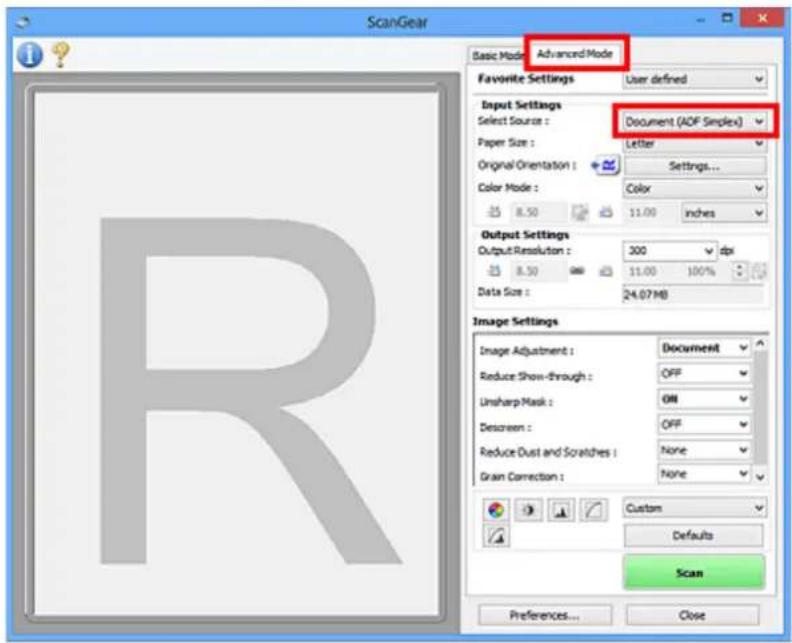Open the Final Review tool
Image resolution: width=792 pixels, height=643 pixels.
coord(496,536)
